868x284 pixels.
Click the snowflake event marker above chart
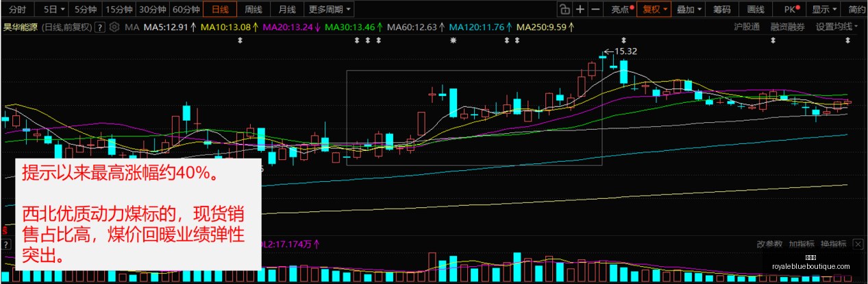tap(453, 41)
